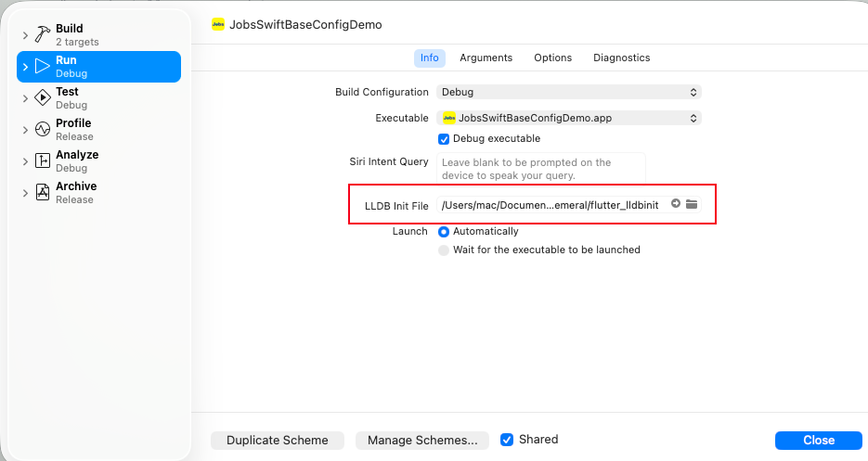Image resolution: width=868 pixels, height=461 pixels.
Task: Expand the Run action disclosure arrow
Action: (x=25, y=67)
